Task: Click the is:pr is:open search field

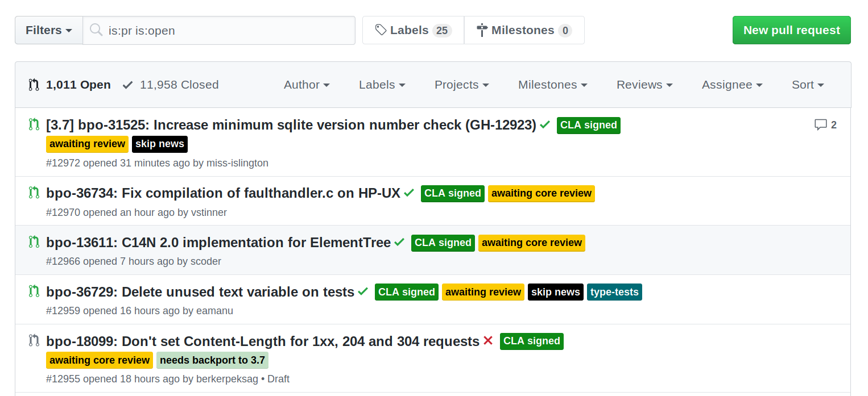Action: [x=228, y=31]
